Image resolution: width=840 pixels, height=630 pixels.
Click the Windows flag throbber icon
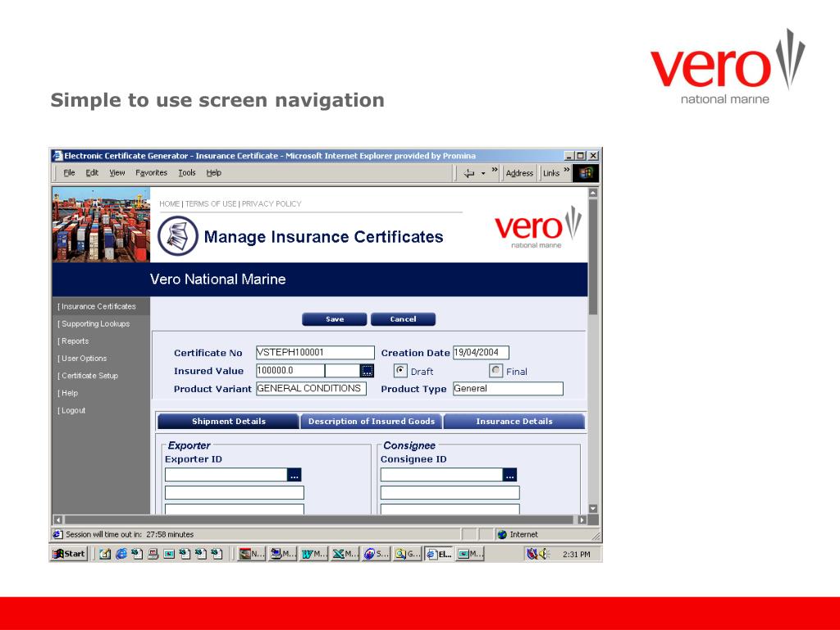[x=586, y=173]
